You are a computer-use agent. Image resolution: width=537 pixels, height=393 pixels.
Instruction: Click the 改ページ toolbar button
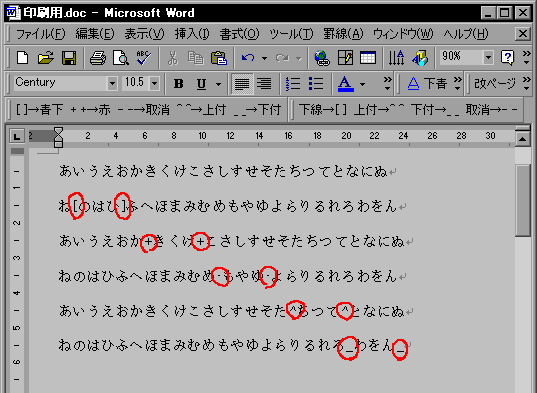point(495,84)
